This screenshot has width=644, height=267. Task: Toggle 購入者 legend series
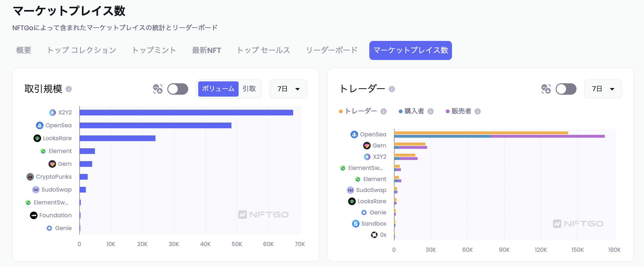[411, 111]
